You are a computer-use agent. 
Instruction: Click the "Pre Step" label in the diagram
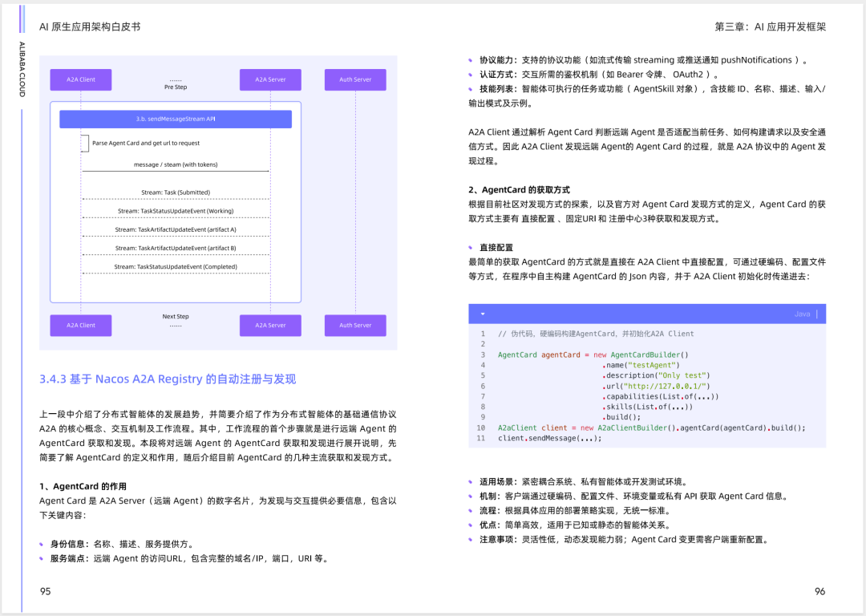pyautogui.click(x=176, y=87)
